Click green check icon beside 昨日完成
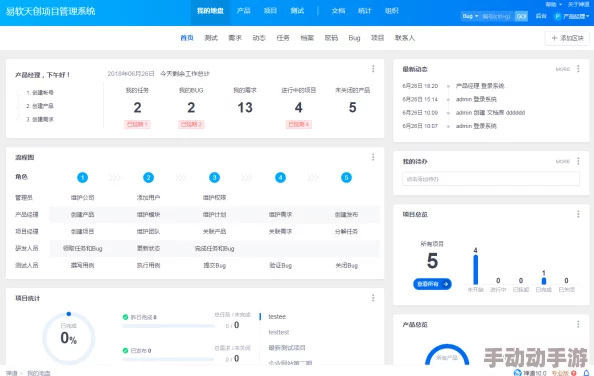This screenshot has height=376, width=594. [x=125, y=317]
